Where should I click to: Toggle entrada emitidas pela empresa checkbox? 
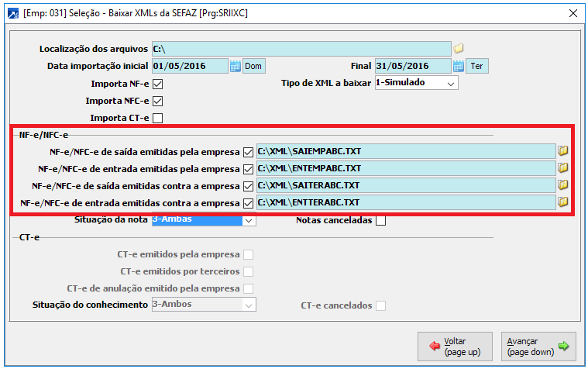click(x=248, y=169)
